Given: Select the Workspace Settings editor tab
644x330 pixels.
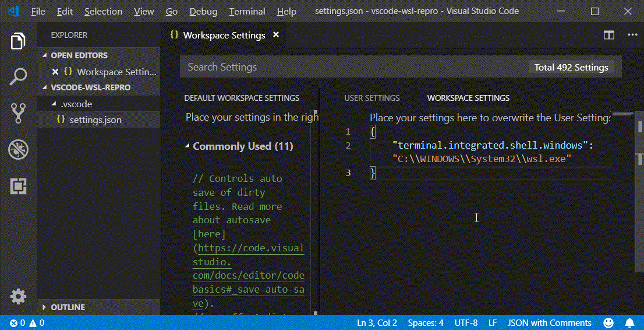Looking at the screenshot, I should 224,36.
